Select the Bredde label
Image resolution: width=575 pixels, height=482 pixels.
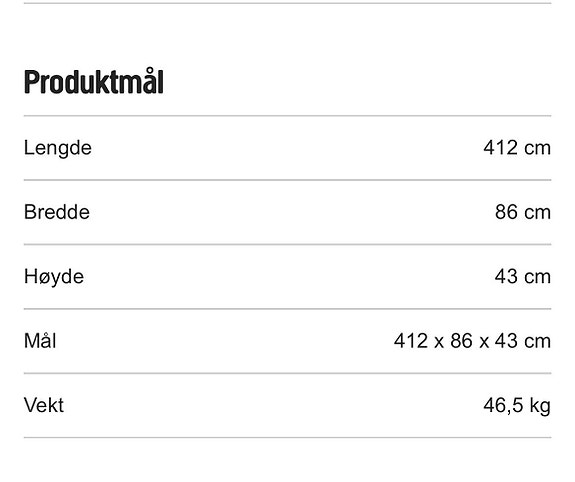pyautogui.click(x=57, y=212)
